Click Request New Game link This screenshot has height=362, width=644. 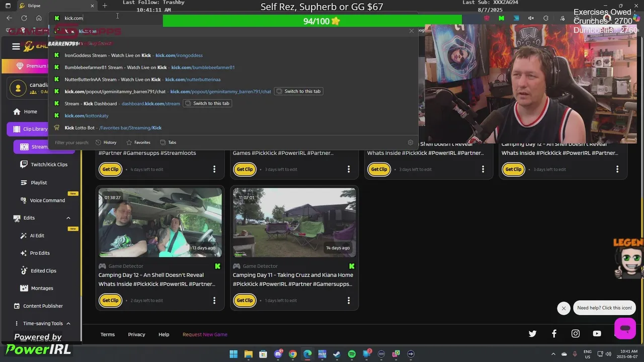click(205, 334)
